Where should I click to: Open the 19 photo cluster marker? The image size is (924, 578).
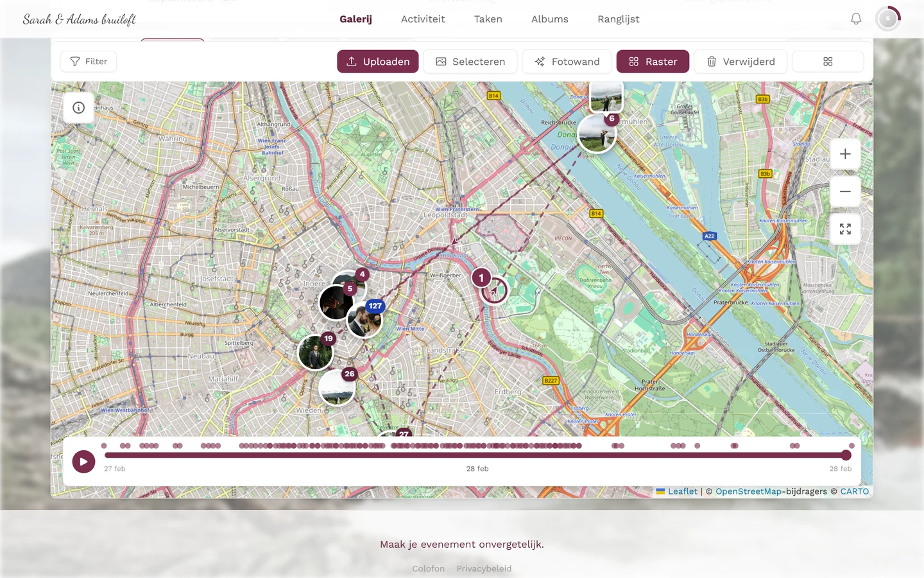tap(316, 351)
